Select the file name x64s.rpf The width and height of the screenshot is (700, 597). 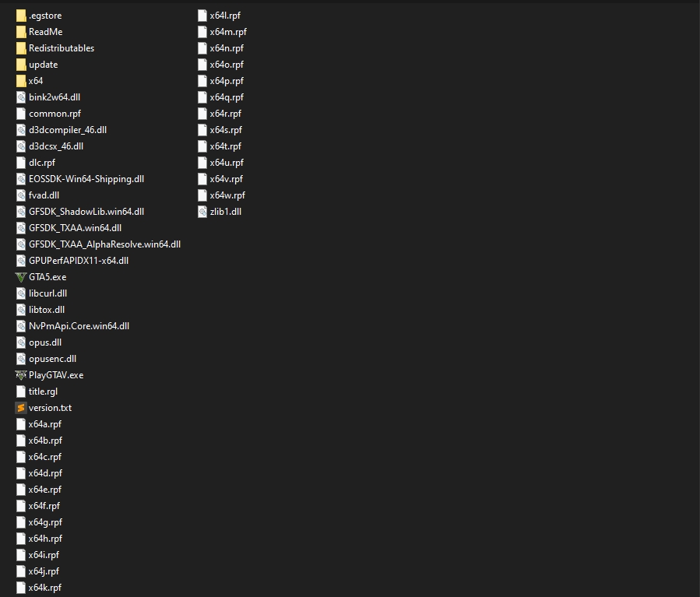[226, 130]
